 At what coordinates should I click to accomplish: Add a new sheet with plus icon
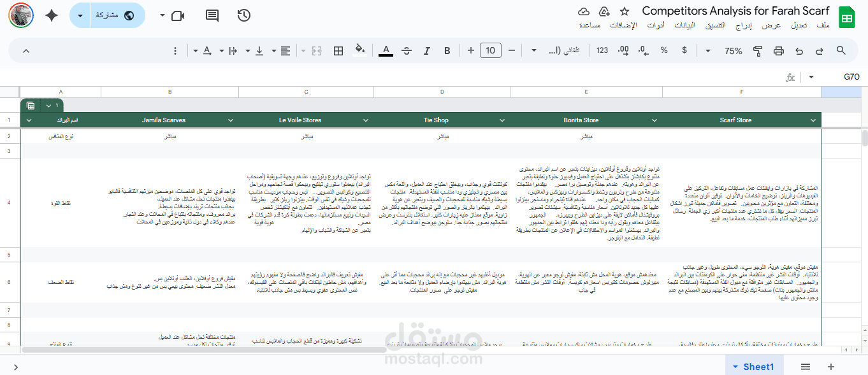coord(831,367)
